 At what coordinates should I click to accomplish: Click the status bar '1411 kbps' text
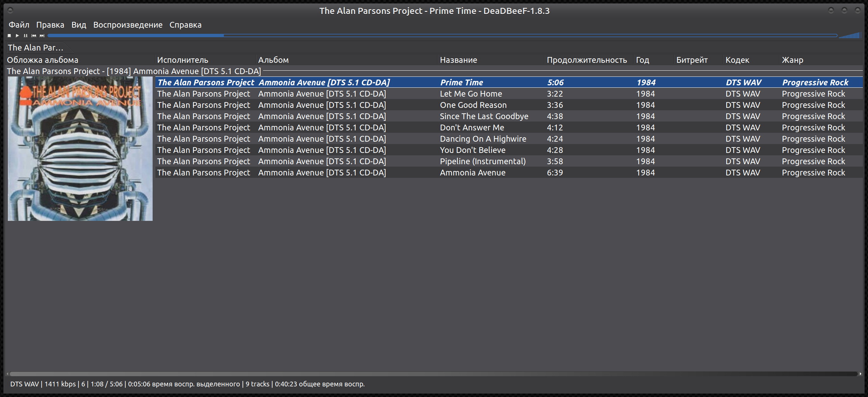[x=60, y=384]
